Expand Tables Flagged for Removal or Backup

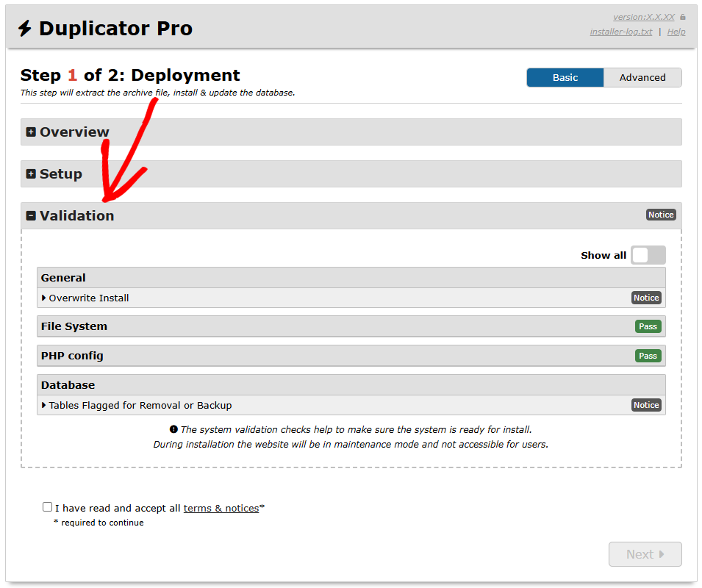click(x=140, y=405)
